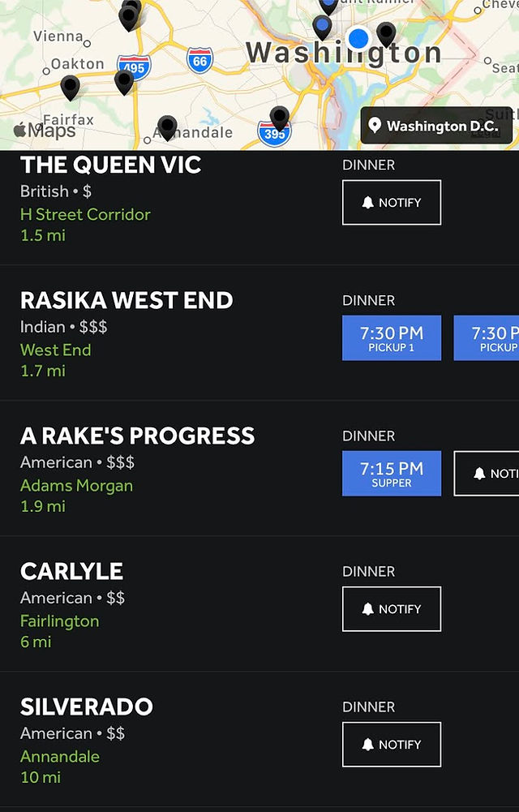
Task: Tap Notify next to A Rake's Progress slot
Action: click(x=487, y=473)
